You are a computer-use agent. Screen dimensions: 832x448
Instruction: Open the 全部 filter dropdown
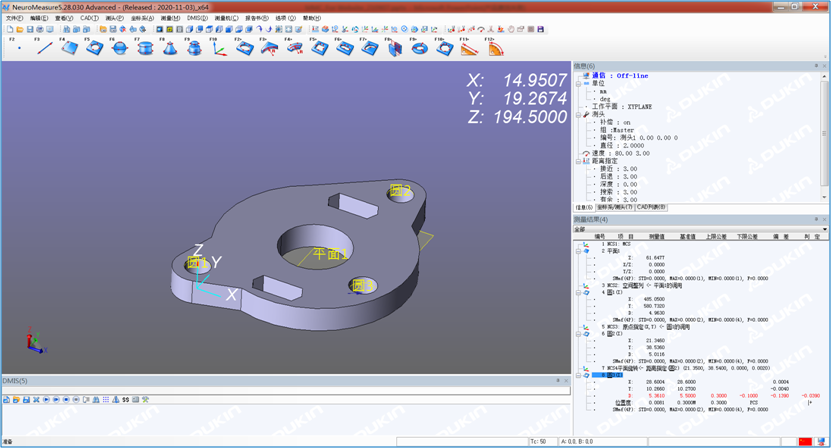click(x=824, y=229)
